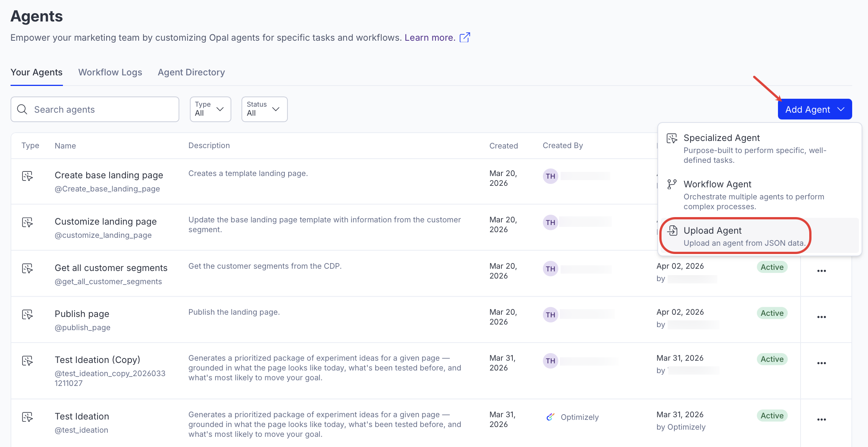The image size is (868, 447).
Task: Click the search magnifier icon
Action: (x=22, y=109)
